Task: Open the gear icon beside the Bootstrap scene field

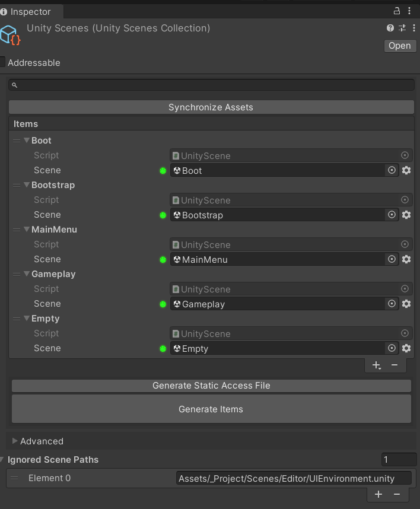Action: click(x=406, y=215)
